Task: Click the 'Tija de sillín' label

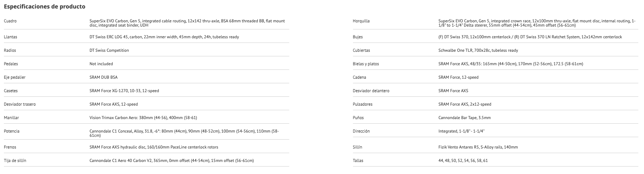Action: tap(15, 161)
